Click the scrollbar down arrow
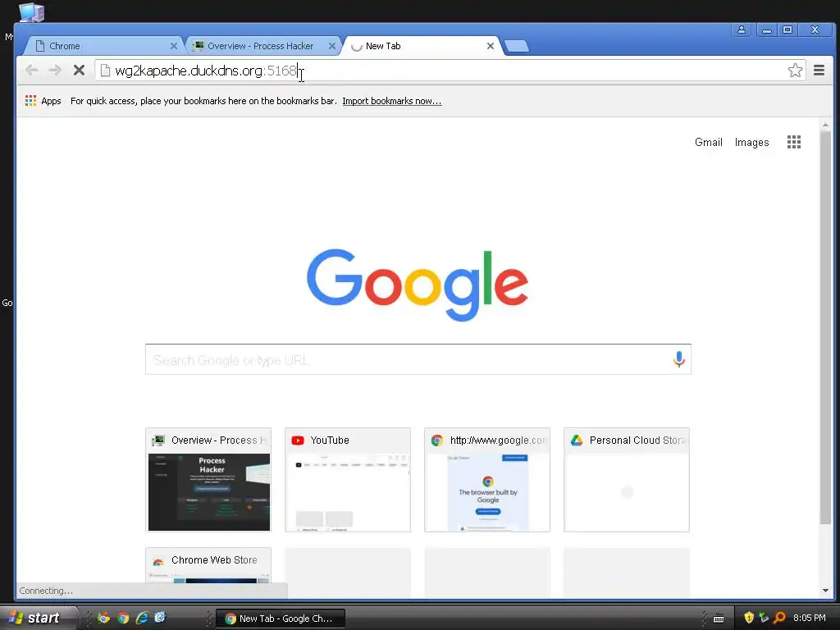The height and width of the screenshot is (630, 840). tap(825, 591)
